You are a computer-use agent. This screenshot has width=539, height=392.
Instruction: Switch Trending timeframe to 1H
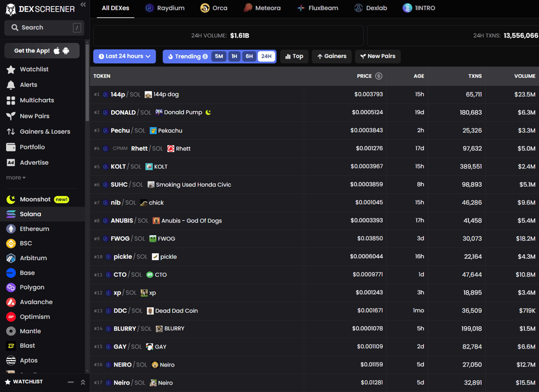[234, 56]
